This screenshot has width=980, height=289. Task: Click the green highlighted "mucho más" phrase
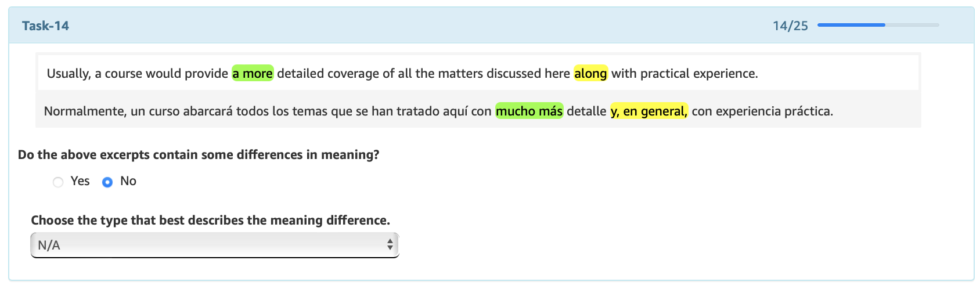pyautogui.click(x=529, y=111)
